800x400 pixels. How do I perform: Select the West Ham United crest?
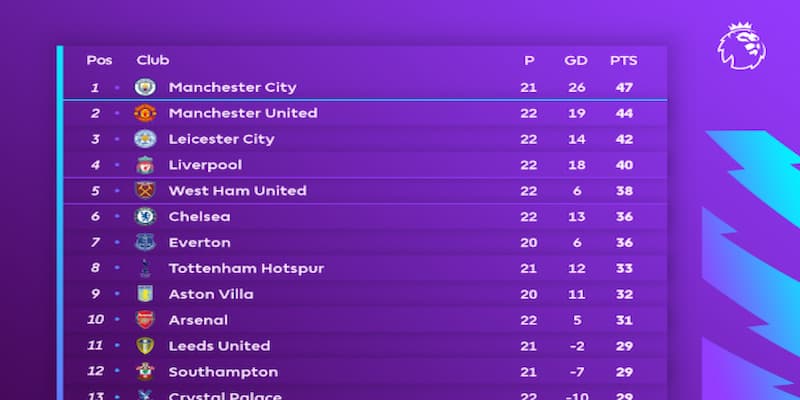(x=145, y=191)
